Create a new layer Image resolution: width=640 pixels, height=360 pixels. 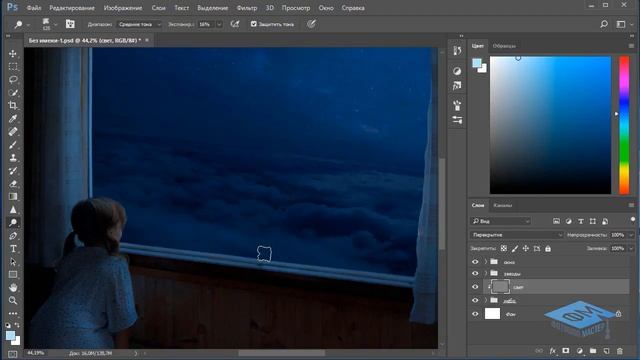click(x=606, y=351)
